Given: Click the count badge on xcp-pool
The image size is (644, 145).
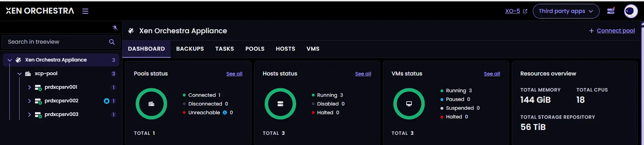Looking at the screenshot, I should tap(113, 74).
